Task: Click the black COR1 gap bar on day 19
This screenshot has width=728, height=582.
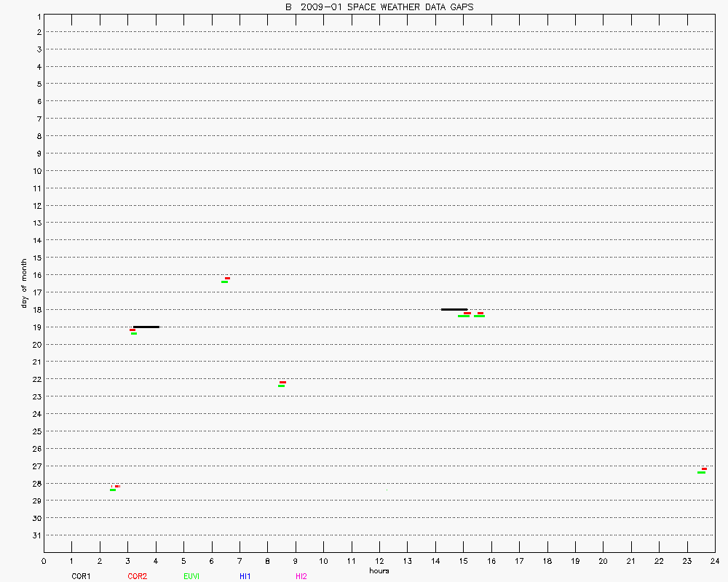Action: click(x=146, y=327)
